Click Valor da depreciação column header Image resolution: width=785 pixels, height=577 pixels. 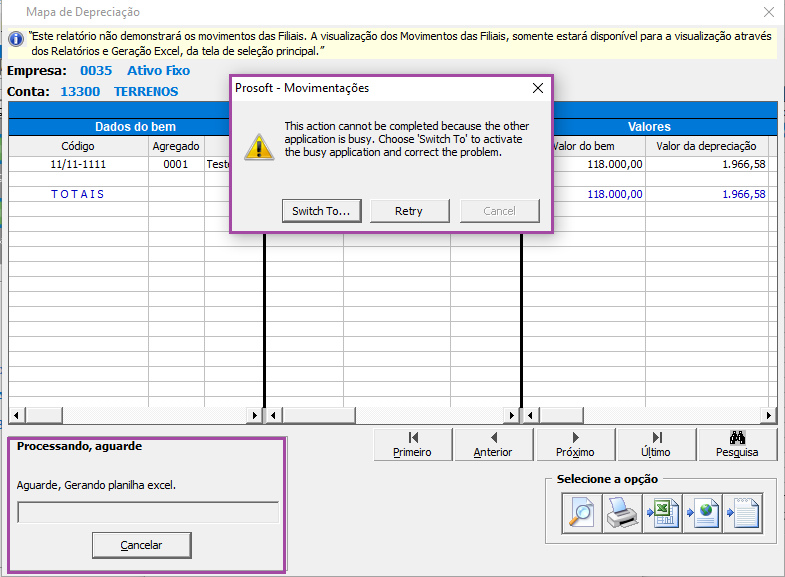pos(706,146)
